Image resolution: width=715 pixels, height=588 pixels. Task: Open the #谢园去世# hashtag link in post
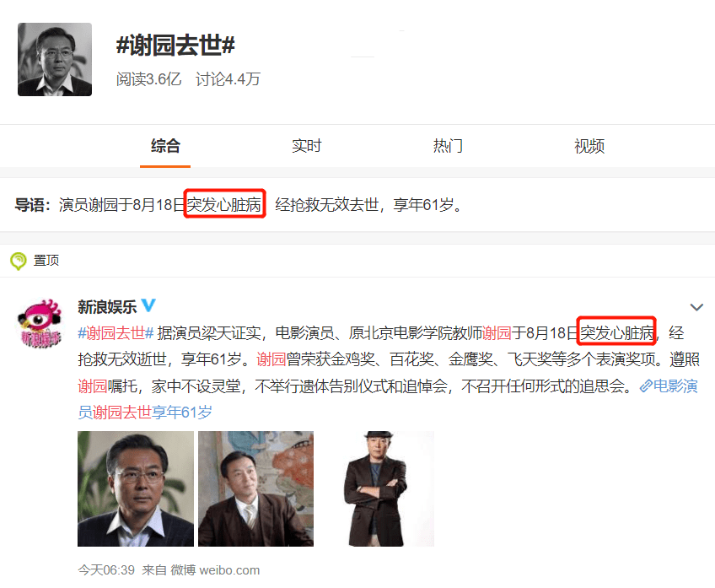click(x=116, y=333)
